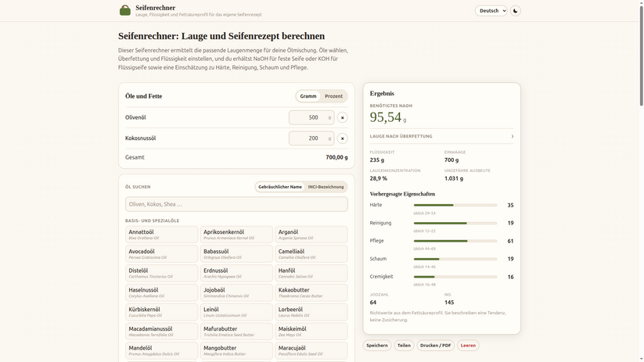The image size is (644, 362).
Task: Click the 95,54 g NaOH result
Action: (x=387, y=117)
